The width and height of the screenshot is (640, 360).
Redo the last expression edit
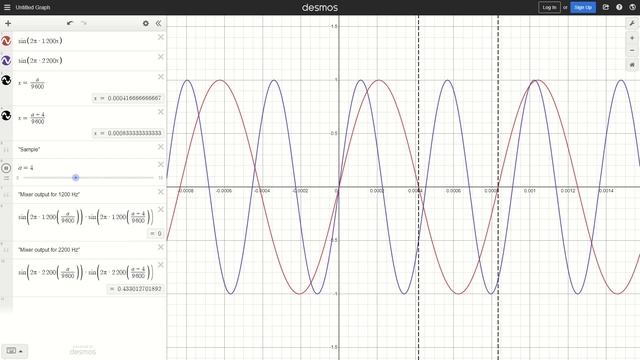point(84,23)
